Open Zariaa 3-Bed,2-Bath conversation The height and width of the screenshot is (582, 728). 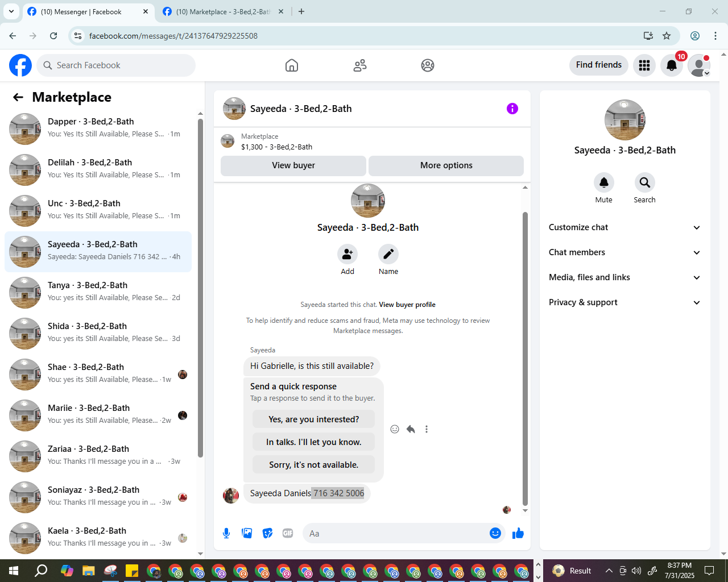click(x=98, y=456)
